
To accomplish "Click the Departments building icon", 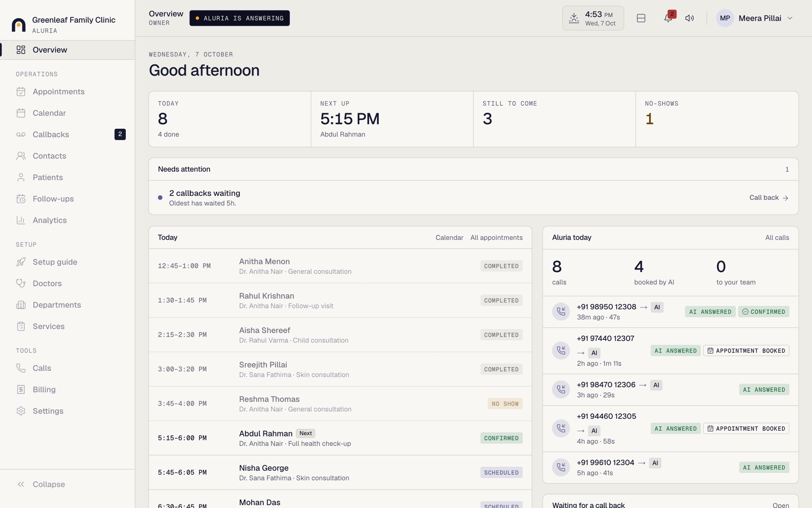I will 21,305.
